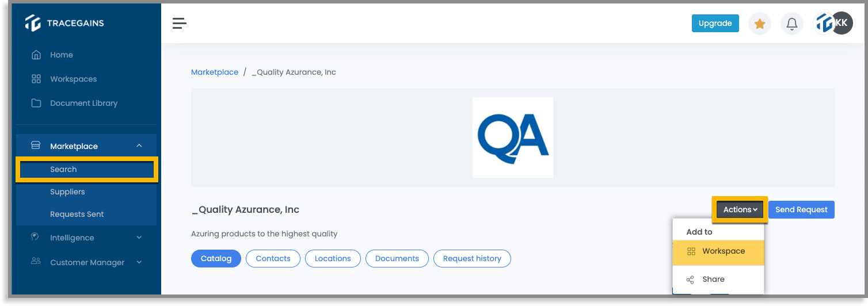The height and width of the screenshot is (306, 868).
Task: Click the QA company logo image
Action: (513, 137)
